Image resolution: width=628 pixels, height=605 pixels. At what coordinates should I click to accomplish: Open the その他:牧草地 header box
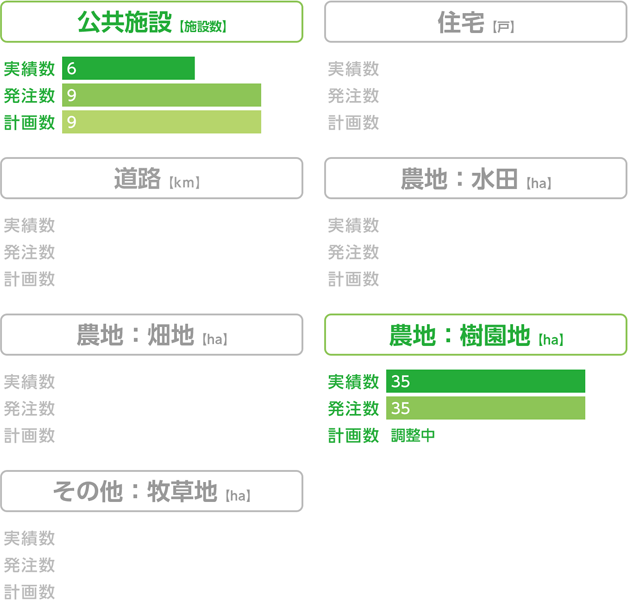pos(152,491)
